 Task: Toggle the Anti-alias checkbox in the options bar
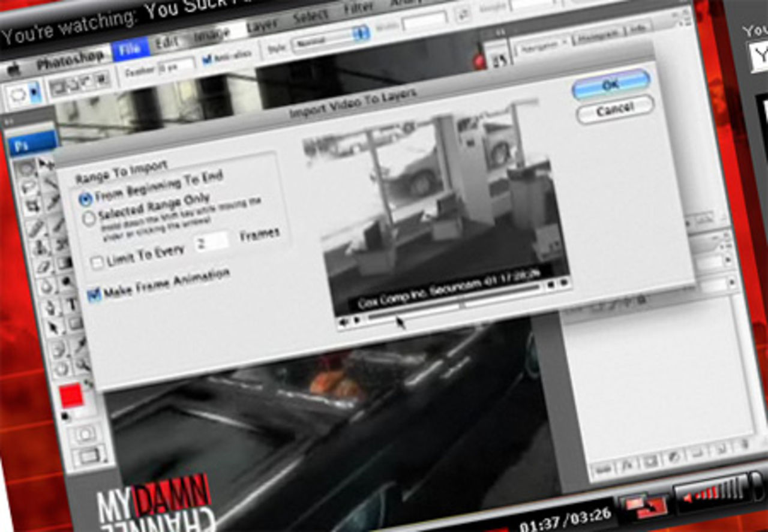[x=208, y=59]
